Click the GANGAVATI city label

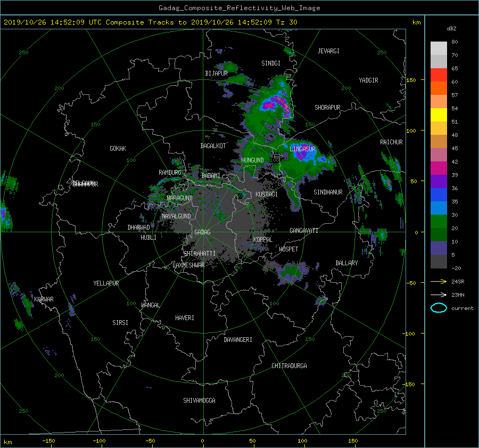(x=304, y=231)
